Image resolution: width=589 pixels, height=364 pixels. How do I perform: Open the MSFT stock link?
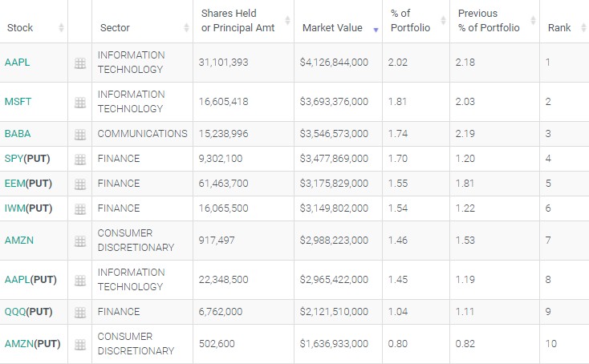tap(18, 102)
